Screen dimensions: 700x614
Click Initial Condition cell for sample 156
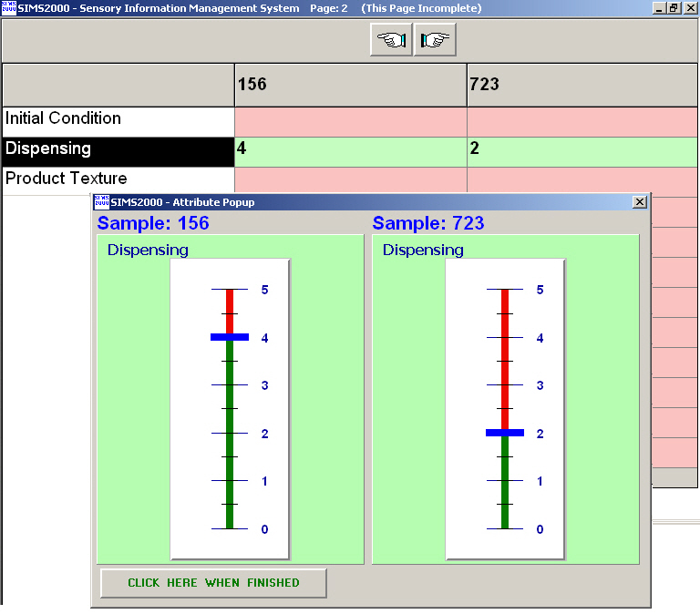pyautogui.click(x=350, y=119)
